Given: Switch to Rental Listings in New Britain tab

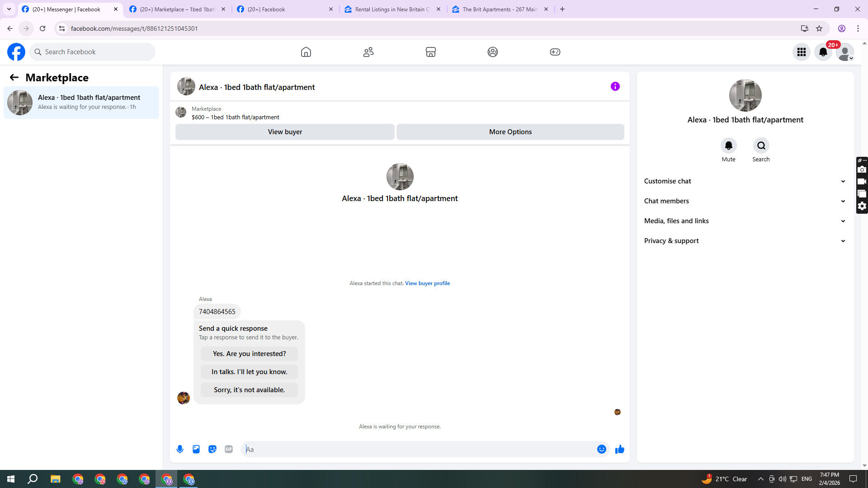Looking at the screenshot, I should pyautogui.click(x=392, y=9).
